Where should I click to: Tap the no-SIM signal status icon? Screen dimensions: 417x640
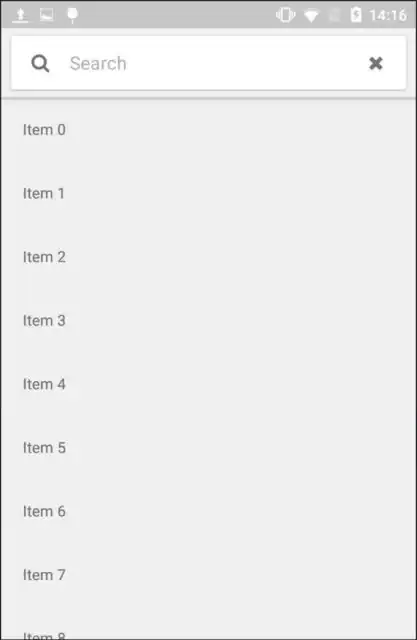(x=335, y=16)
